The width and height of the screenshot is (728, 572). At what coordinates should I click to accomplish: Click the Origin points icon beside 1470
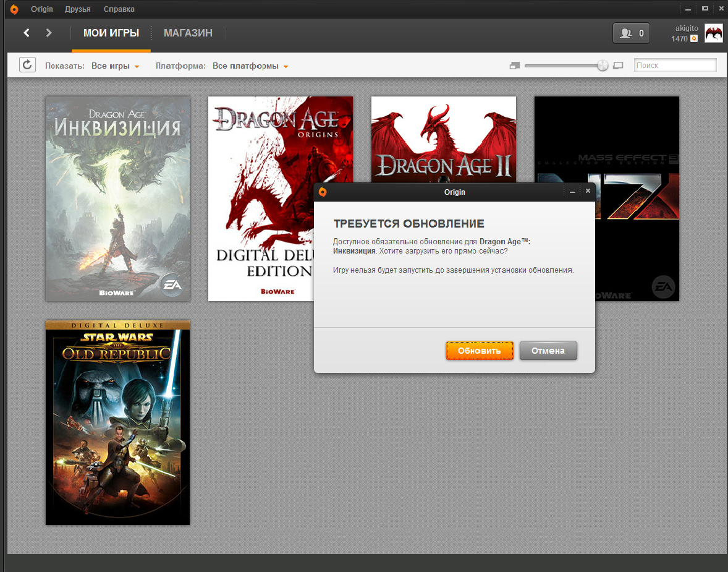(694, 38)
